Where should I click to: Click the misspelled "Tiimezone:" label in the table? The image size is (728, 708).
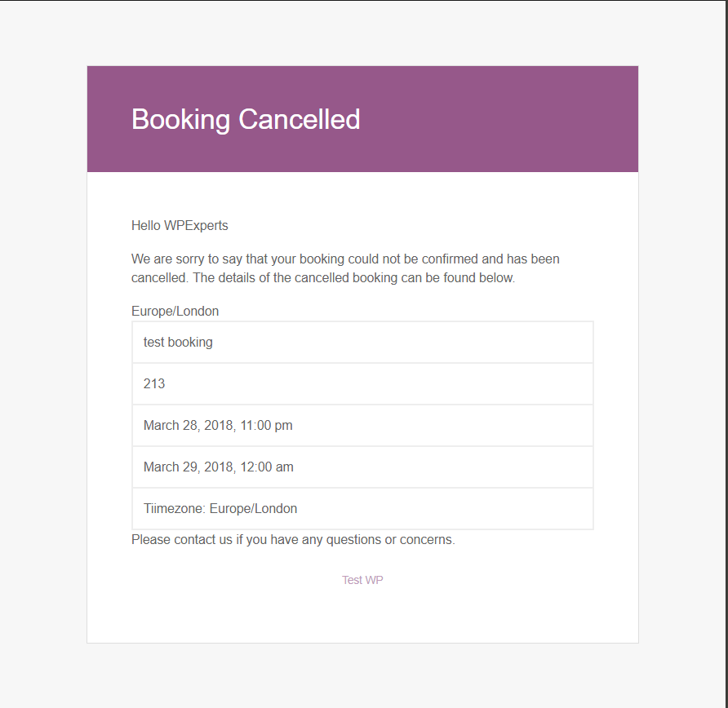tap(174, 508)
